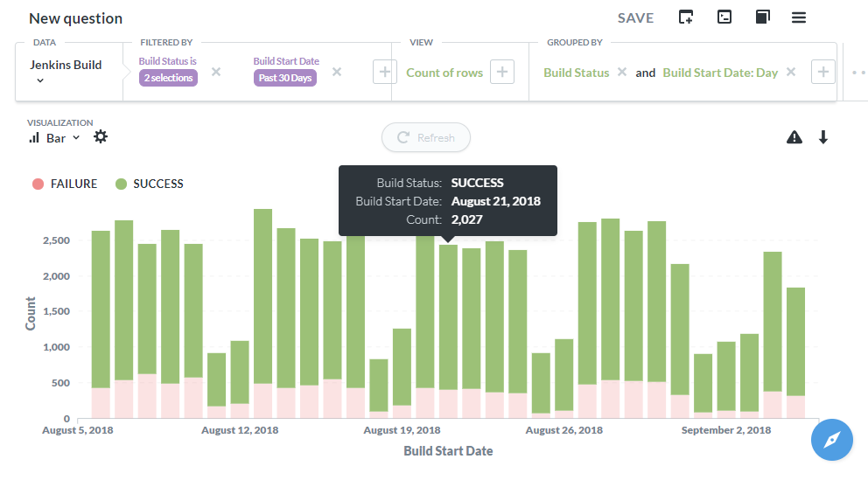Add another metric in View section
Image resolution: width=868 pixels, height=480 pixels.
pyautogui.click(x=502, y=72)
